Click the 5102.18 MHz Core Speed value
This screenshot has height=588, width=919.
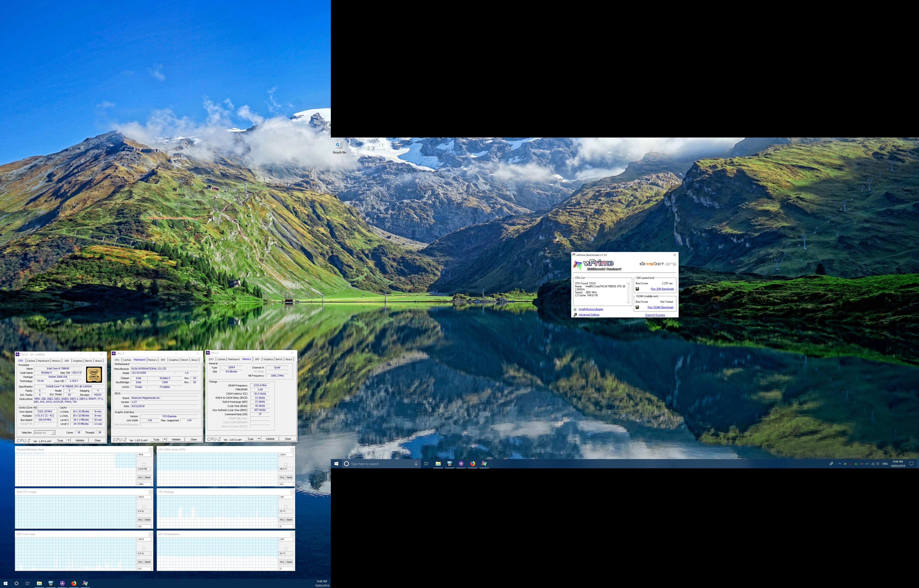click(x=45, y=412)
